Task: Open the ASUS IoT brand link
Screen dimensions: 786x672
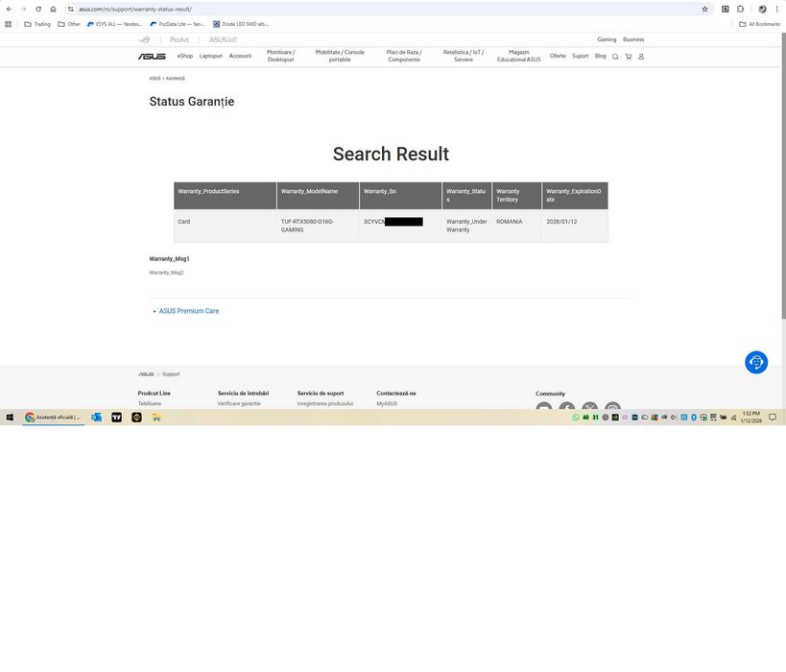Action: click(x=223, y=39)
